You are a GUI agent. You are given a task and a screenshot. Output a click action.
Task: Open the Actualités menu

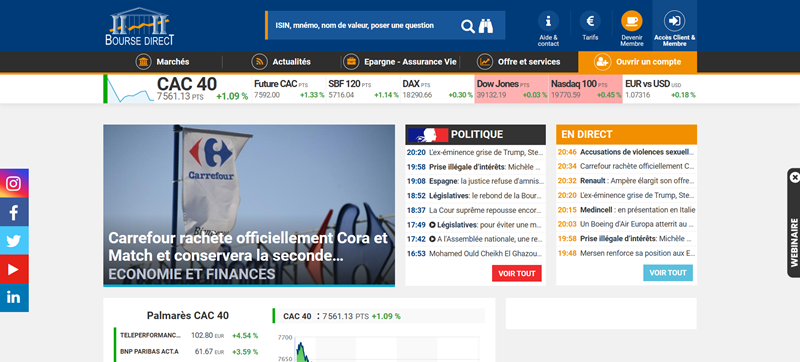(281, 62)
